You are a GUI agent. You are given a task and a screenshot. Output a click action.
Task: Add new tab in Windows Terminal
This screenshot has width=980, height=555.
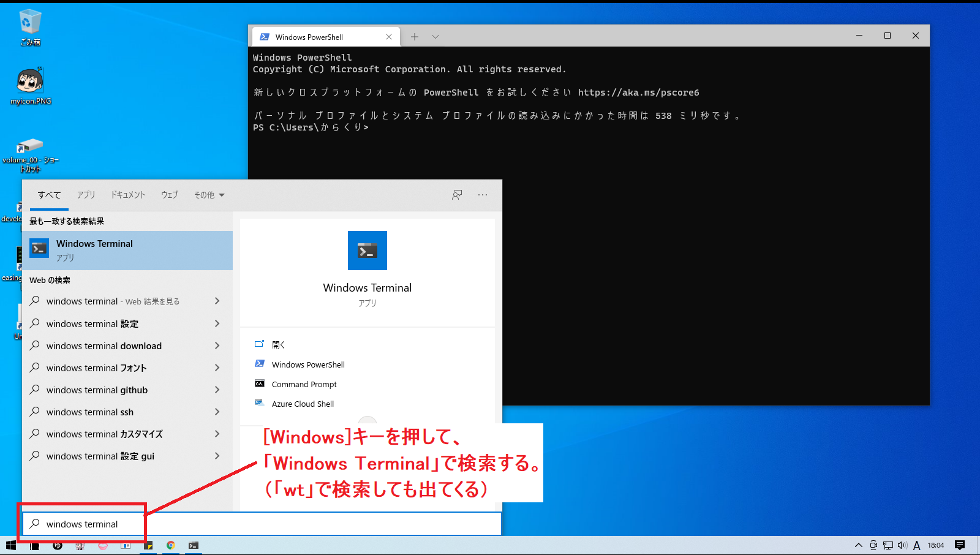click(415, 37)
